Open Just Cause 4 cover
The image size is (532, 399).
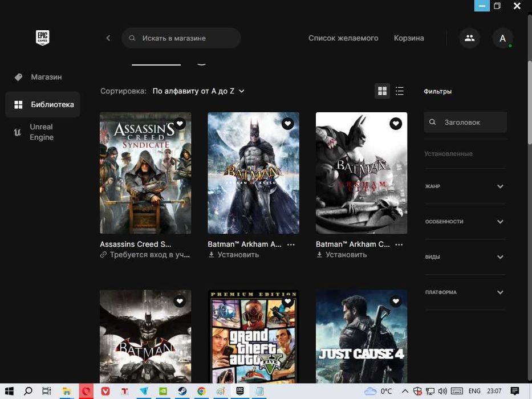click(362, 336)
